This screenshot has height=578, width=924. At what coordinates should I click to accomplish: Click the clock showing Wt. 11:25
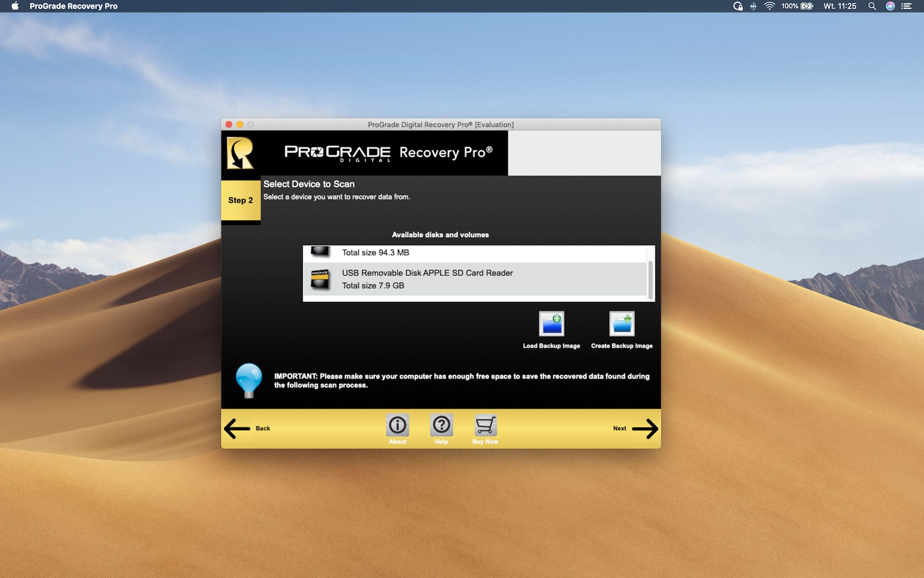(x=840, y=6)
